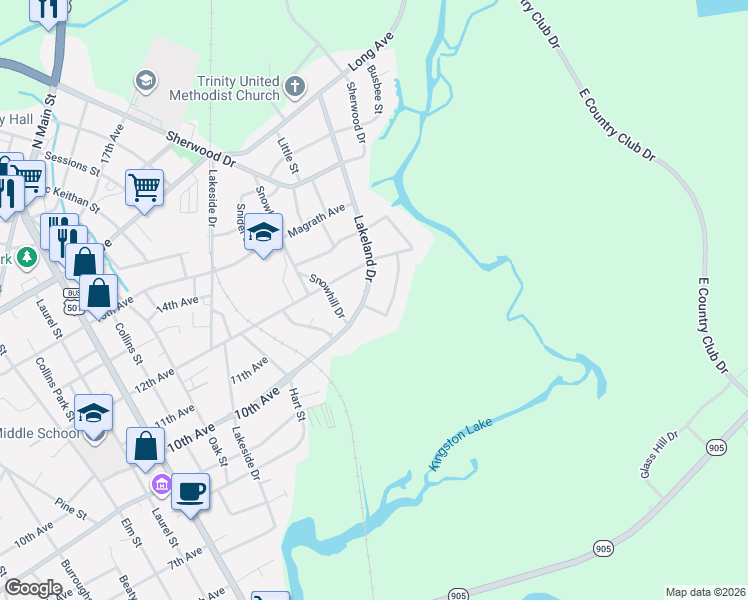Click the Long Ave street label
This screenshot has width=748, height=600.
[x=371, y=52]
